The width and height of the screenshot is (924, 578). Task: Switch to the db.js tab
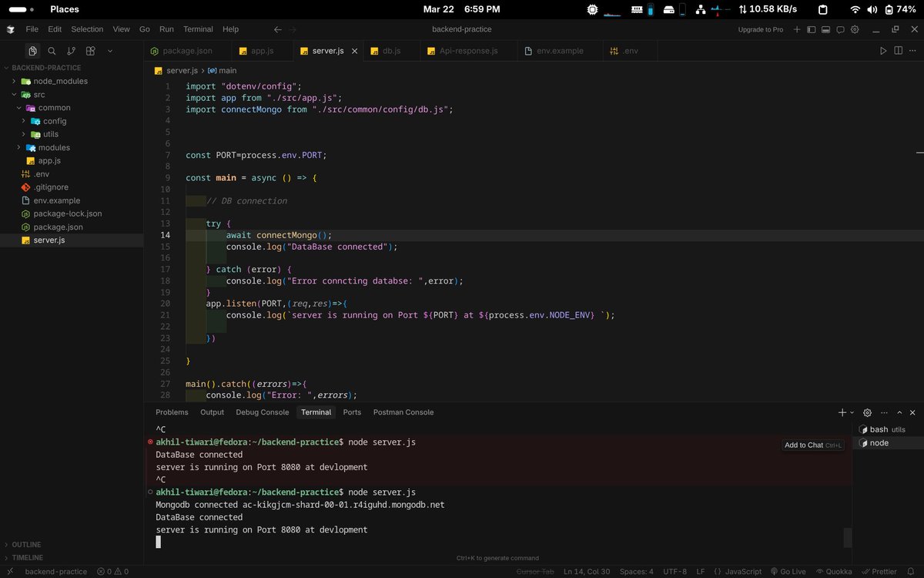(x=391, y=51)
